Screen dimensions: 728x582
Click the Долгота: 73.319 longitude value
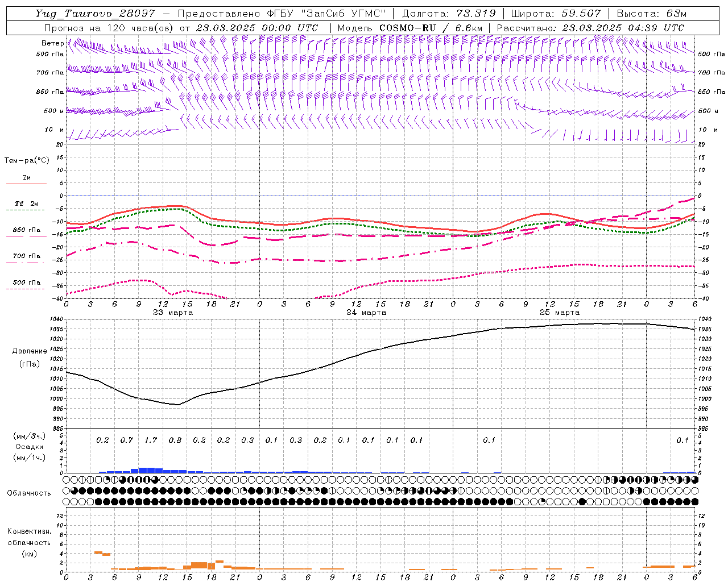pyautogui.click(x=449, y=14)
